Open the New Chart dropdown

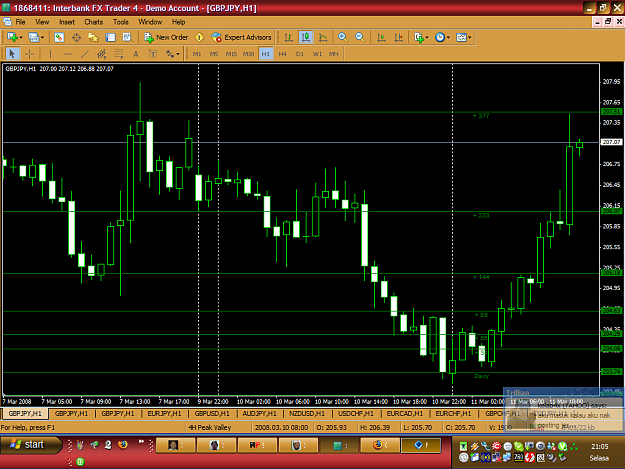tap(15, 37)
